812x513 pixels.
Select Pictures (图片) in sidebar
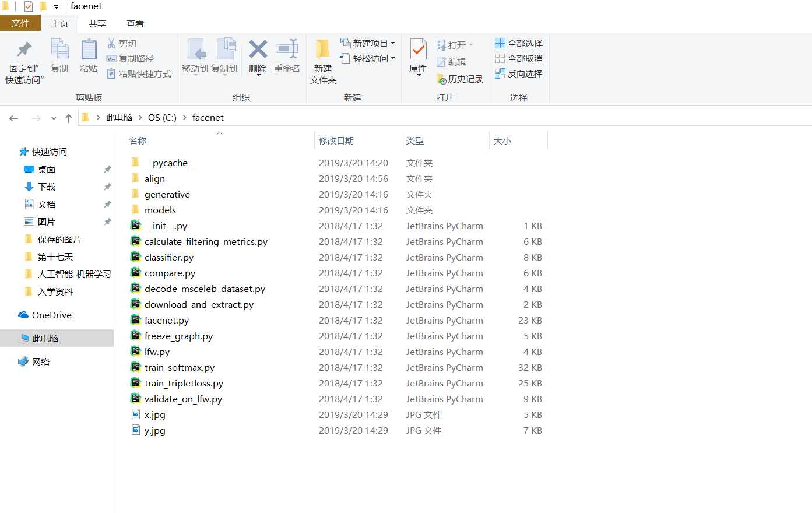[47, 222]
